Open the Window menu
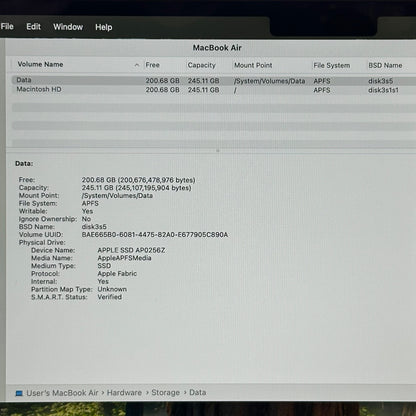The height and width of the screenshot is (416, 416). pyautogui.click(x=68, y=27)
